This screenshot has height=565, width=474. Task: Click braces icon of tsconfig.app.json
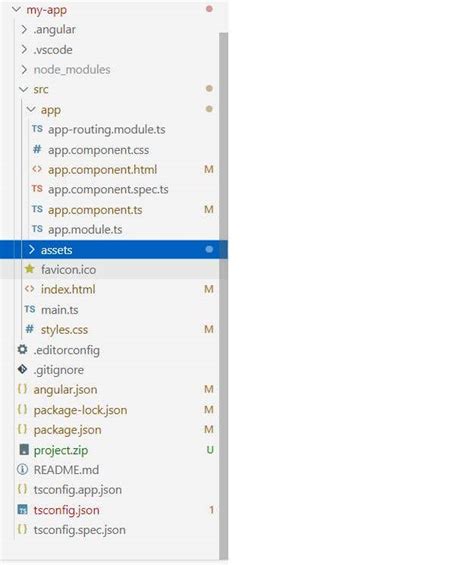point(22,489)
